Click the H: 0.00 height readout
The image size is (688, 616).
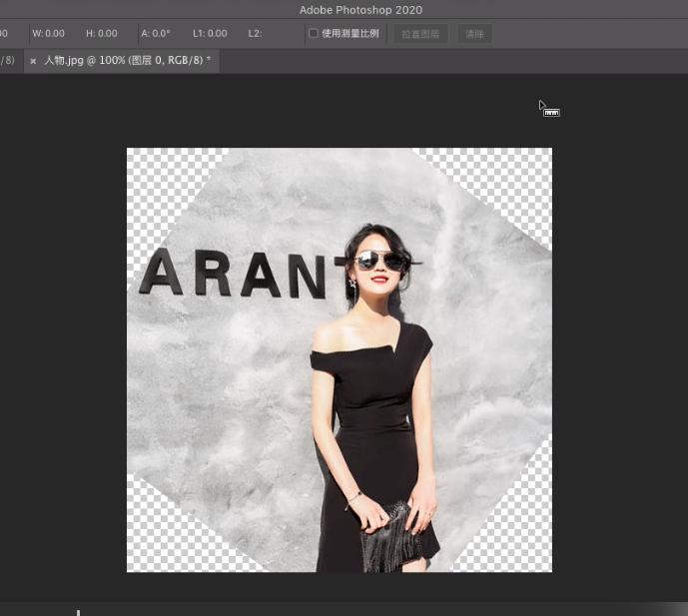101,34
